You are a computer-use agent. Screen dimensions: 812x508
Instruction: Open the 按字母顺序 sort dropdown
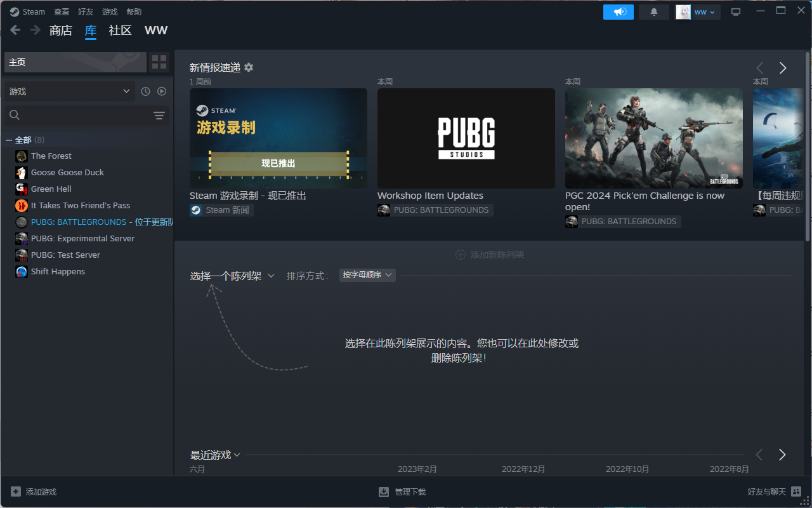point(367,275)
